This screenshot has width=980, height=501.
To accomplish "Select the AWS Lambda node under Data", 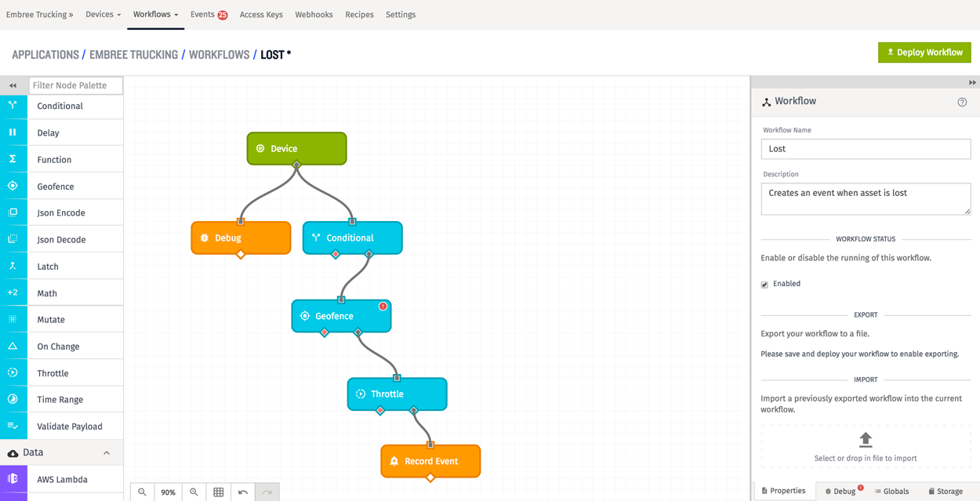I will pyautogui.click(x=61, y=479).
